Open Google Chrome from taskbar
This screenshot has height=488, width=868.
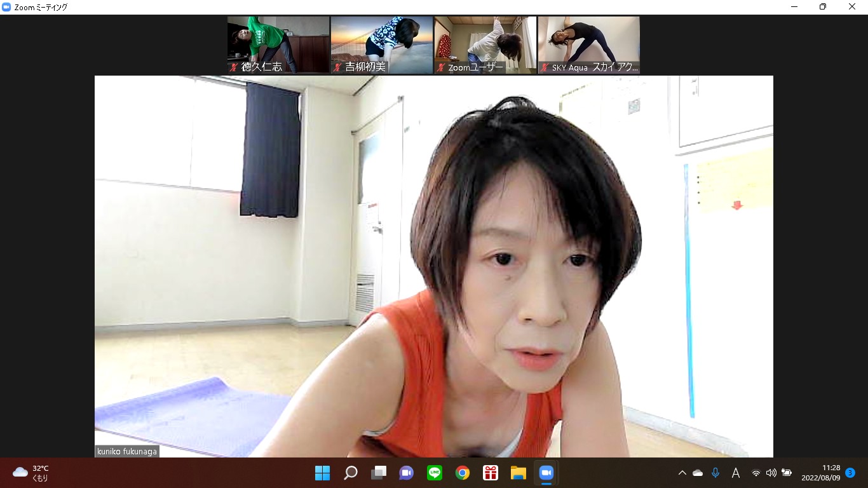click(x=463, y=473)
